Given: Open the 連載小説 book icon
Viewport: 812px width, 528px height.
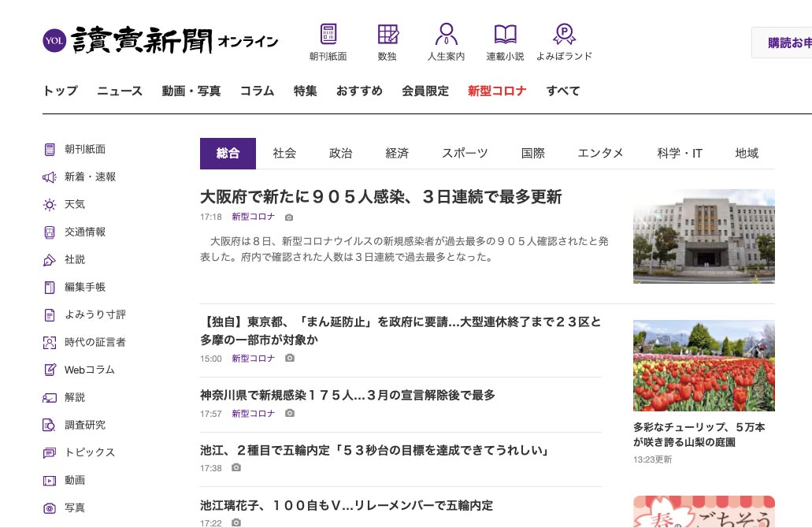Looking at the screenshot, I should coord(505,34).
